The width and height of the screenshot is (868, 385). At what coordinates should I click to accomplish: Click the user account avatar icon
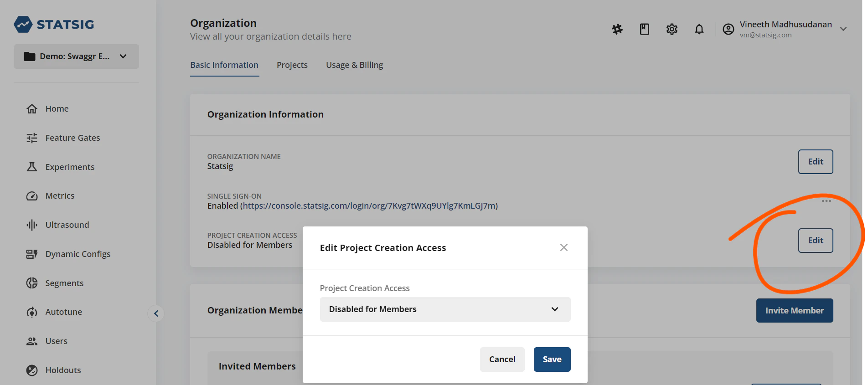728,30
